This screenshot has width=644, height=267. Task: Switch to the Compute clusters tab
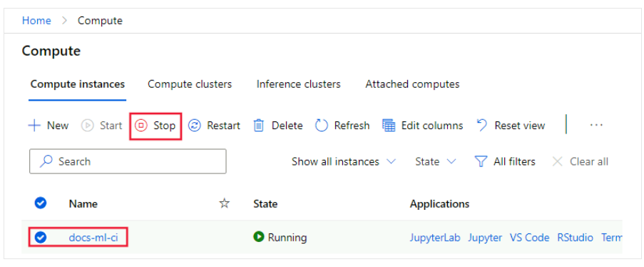(190, 84)
